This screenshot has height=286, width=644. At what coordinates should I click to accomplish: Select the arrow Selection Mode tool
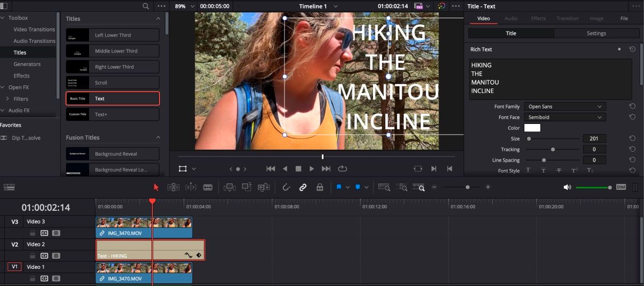(x=156, y=187)
